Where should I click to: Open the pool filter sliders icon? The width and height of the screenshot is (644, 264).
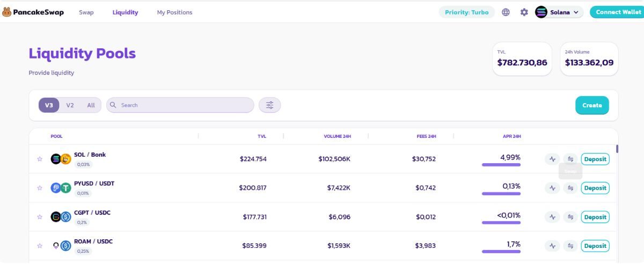coord(270,105)
